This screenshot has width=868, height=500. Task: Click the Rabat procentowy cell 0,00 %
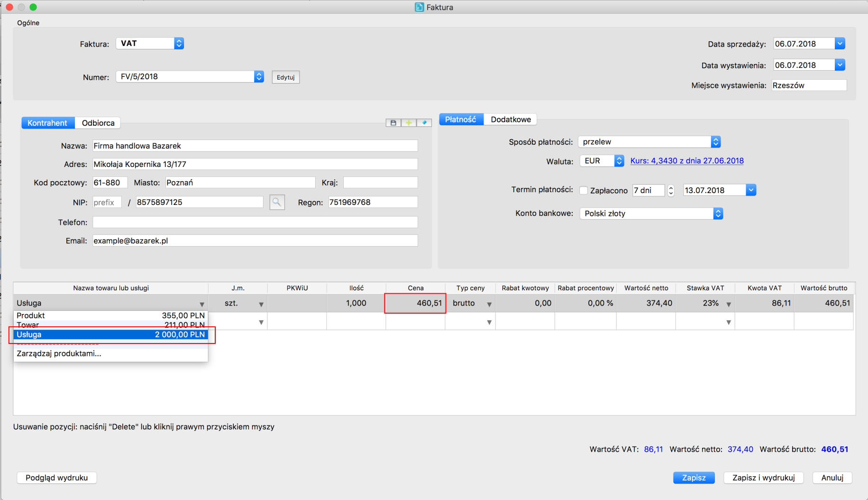(x=585, y=303)
